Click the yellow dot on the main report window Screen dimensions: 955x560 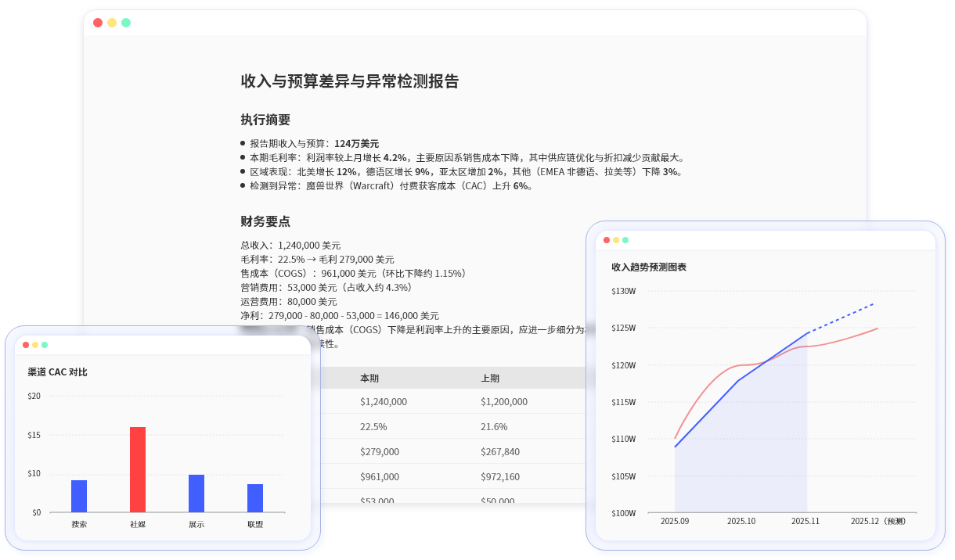[110, 23]
